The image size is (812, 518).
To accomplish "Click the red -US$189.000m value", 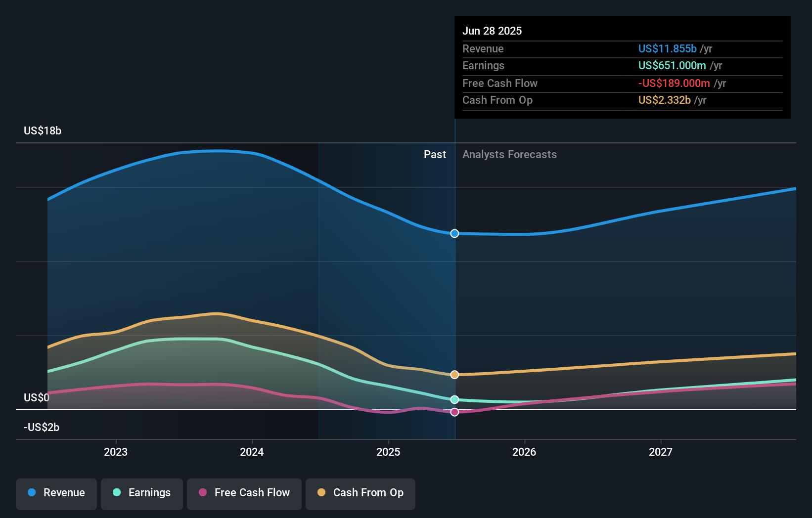I will [x=674, y=83].
